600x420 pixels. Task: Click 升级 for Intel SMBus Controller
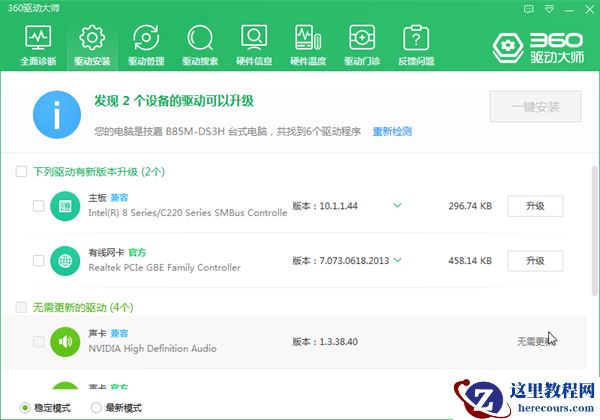pyautogui.click(x=535, y=206)
